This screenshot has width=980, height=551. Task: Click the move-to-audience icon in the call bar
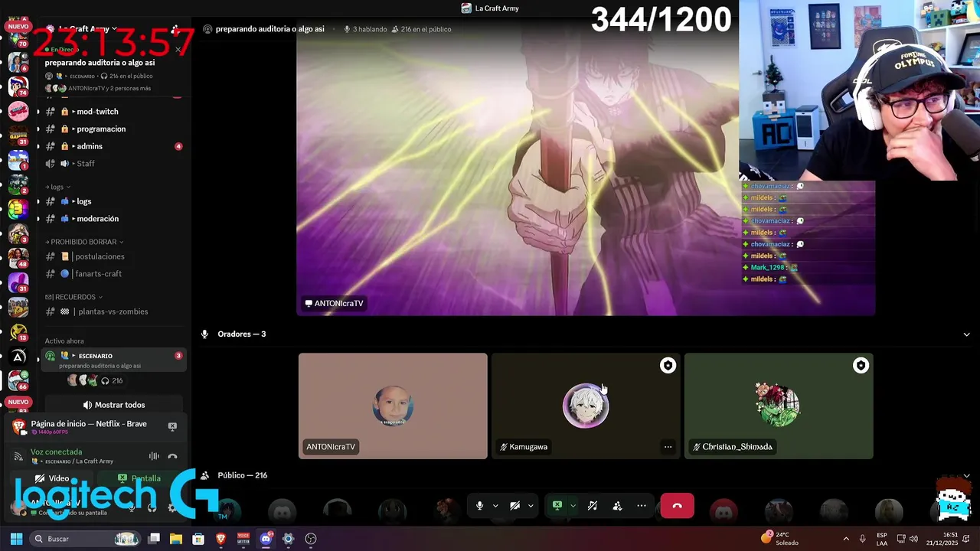(617, 506)
